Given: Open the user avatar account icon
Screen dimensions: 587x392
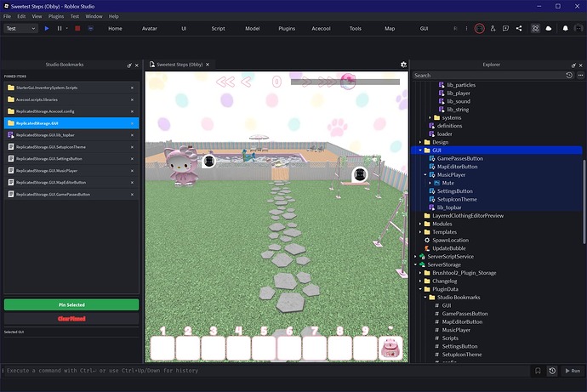Looking at the screenshot, I should [x=578, y=28].
